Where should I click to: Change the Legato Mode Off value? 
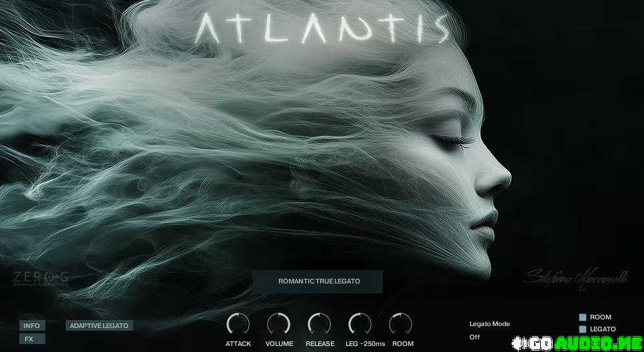coord(475,337)
